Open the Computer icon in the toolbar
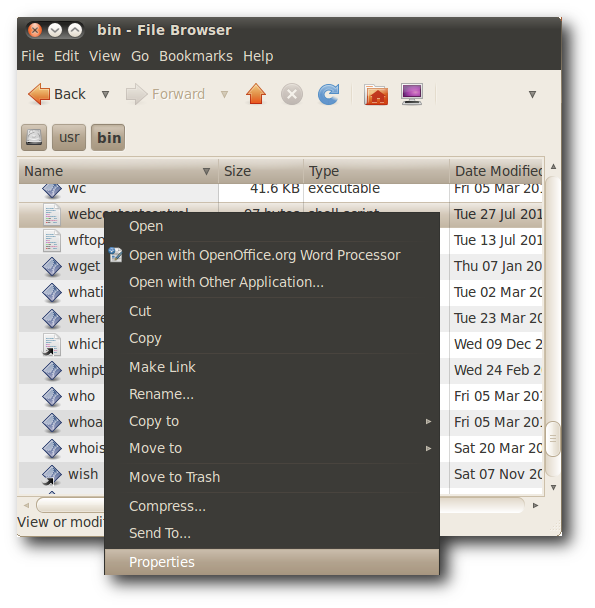595x608 pixels. 412,94
